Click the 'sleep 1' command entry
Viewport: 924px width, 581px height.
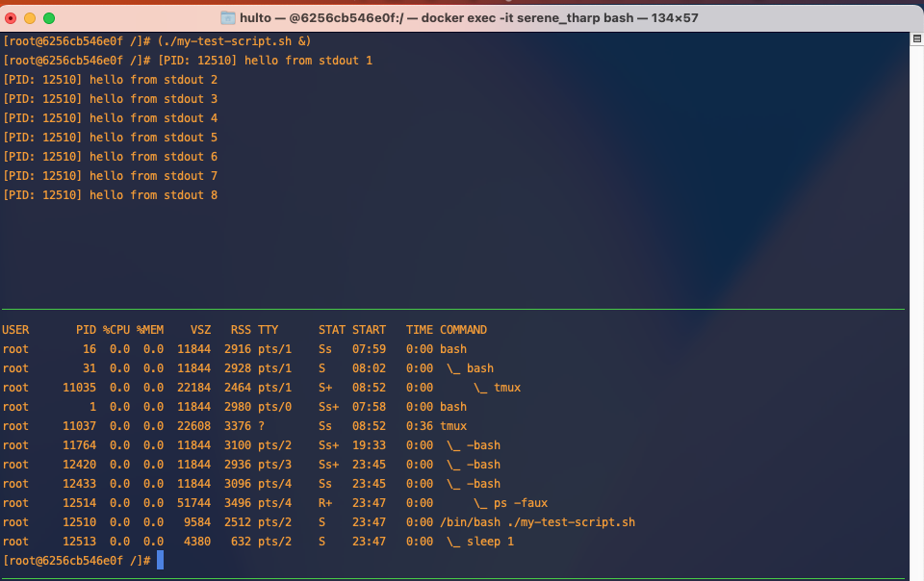(490, 542)
